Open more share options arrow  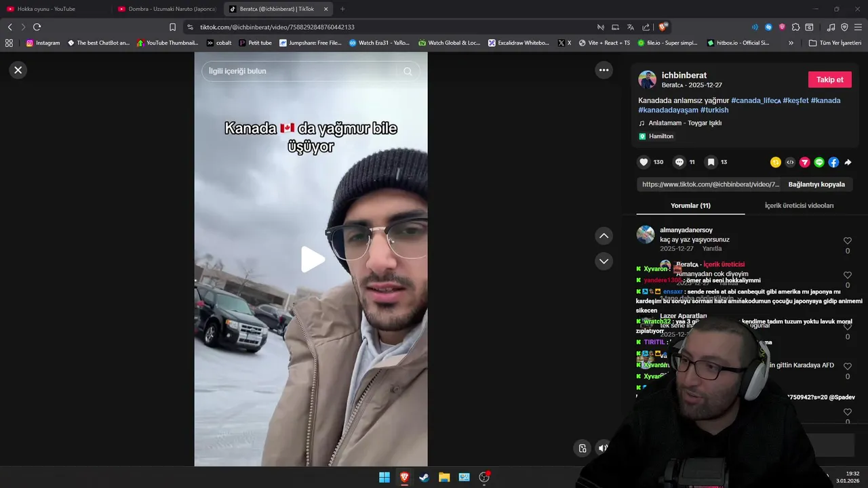(848, 162)
